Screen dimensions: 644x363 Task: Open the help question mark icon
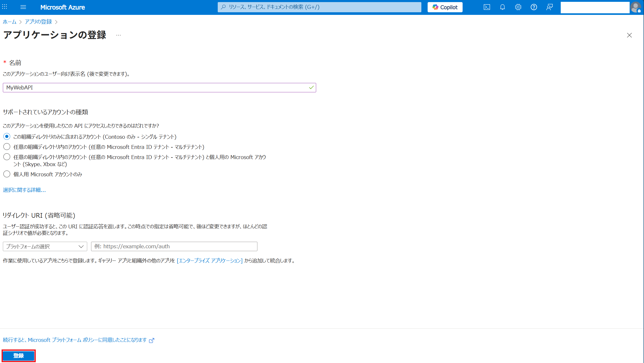(x=534, y=7)
